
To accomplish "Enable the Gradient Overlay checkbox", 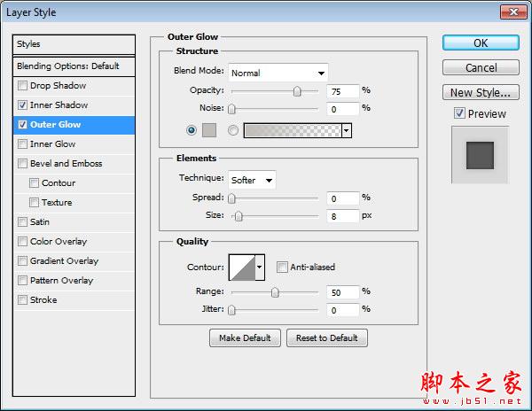I will 22,261.
